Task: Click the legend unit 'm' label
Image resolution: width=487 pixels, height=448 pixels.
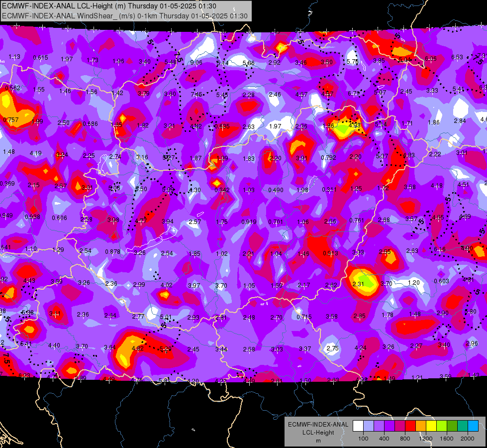Action: 318,441
